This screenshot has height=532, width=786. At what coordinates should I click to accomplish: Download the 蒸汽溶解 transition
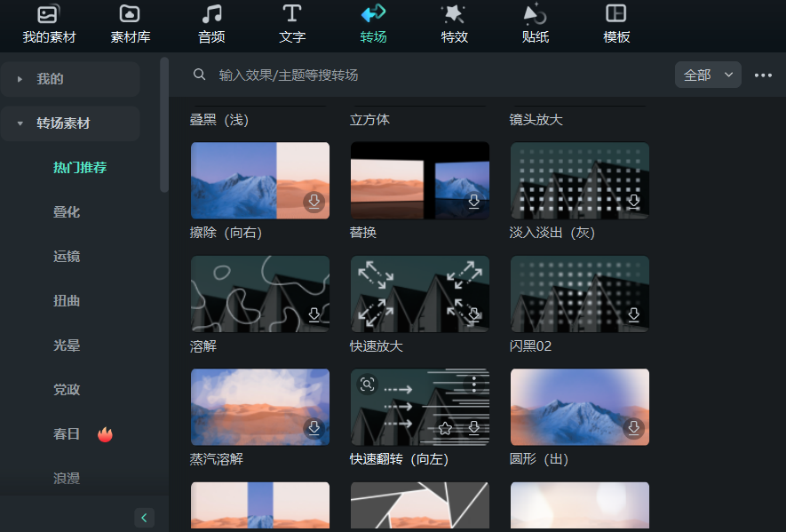pos(314,428)
